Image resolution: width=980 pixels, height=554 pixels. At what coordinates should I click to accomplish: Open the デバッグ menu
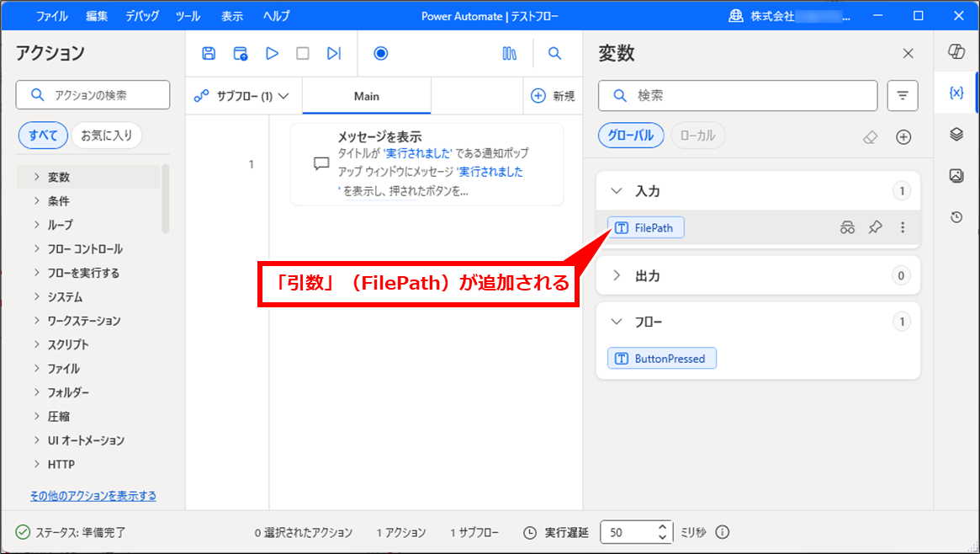[x=142, y=16]
